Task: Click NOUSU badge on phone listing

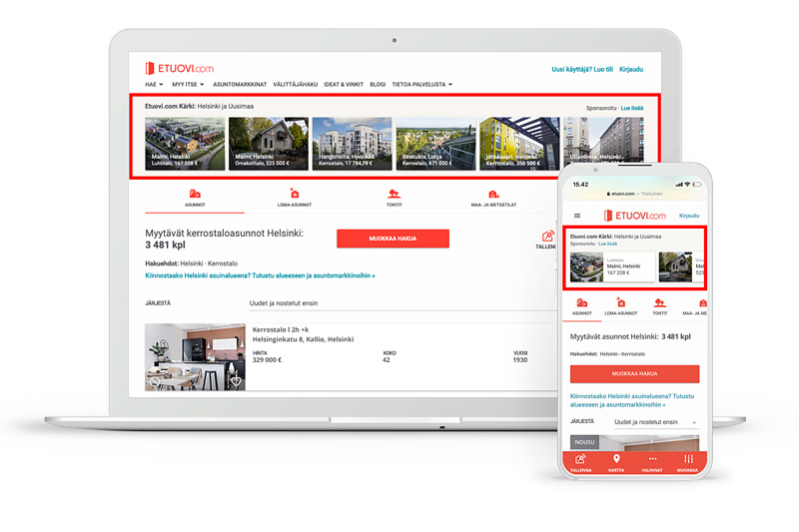Action: click(584, 442)
